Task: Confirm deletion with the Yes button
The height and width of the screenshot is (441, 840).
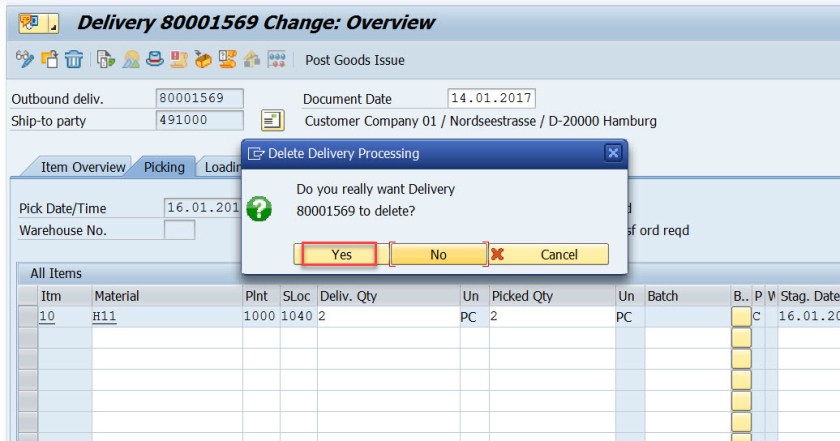Action: (339, 254)
